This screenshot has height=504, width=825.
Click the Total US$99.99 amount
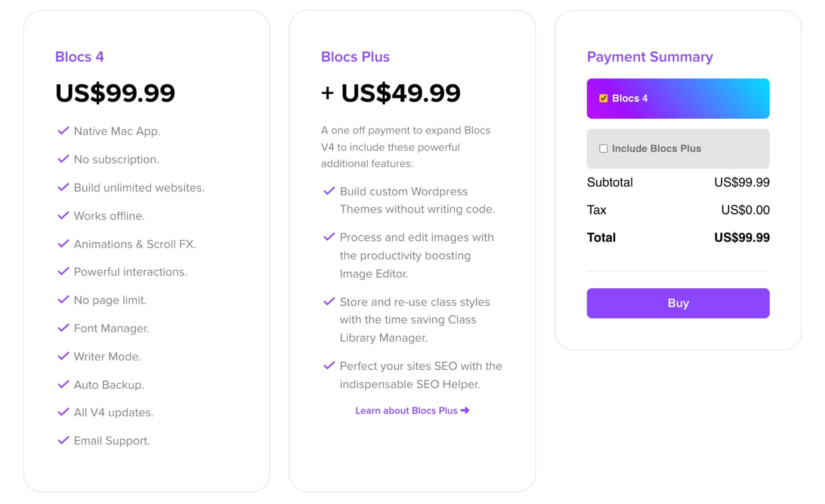[x=742, y=238]
